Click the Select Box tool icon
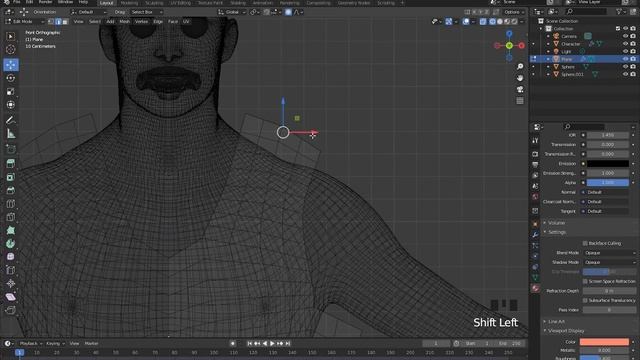 tap(11, 36)
